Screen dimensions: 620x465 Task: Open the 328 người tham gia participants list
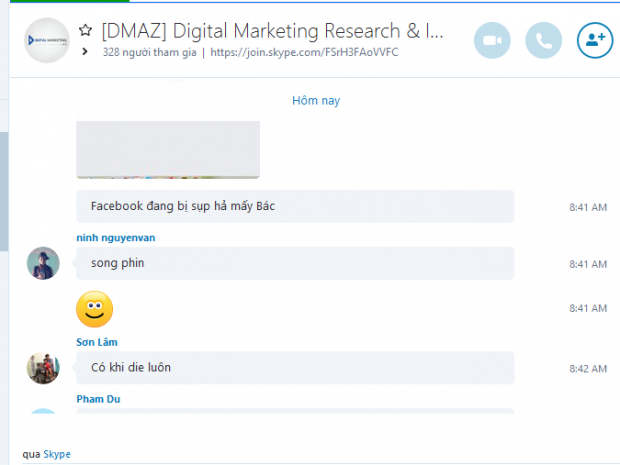point(147,52)
